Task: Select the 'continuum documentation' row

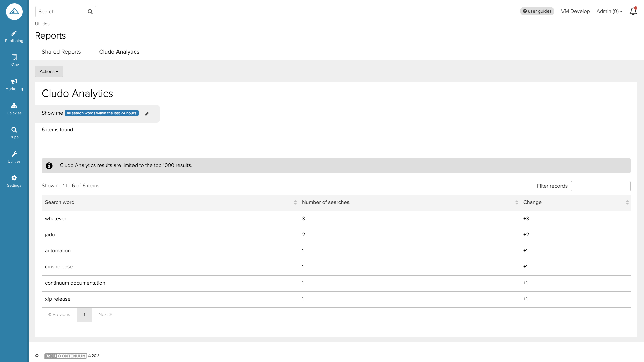Action: pyautogui.click(x=336, y=283)
